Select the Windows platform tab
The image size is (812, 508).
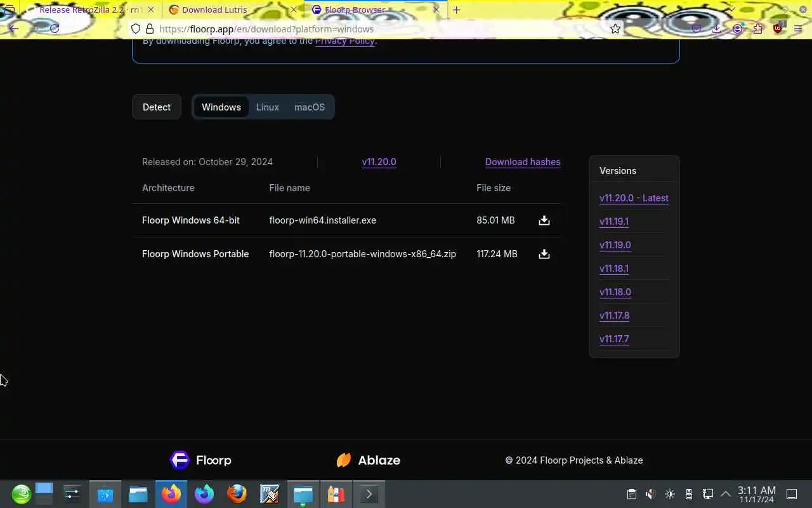pos(221,107)
